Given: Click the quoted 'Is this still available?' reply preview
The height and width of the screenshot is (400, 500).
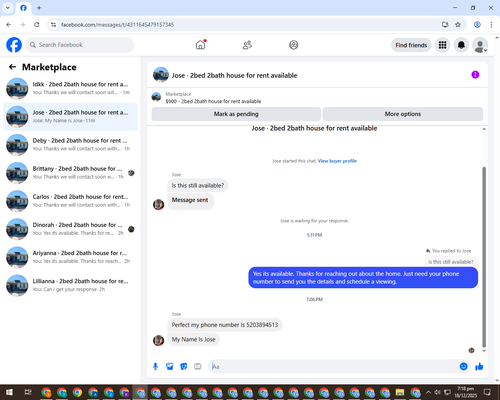Looking at the screenshot, I should pos(451,262).
